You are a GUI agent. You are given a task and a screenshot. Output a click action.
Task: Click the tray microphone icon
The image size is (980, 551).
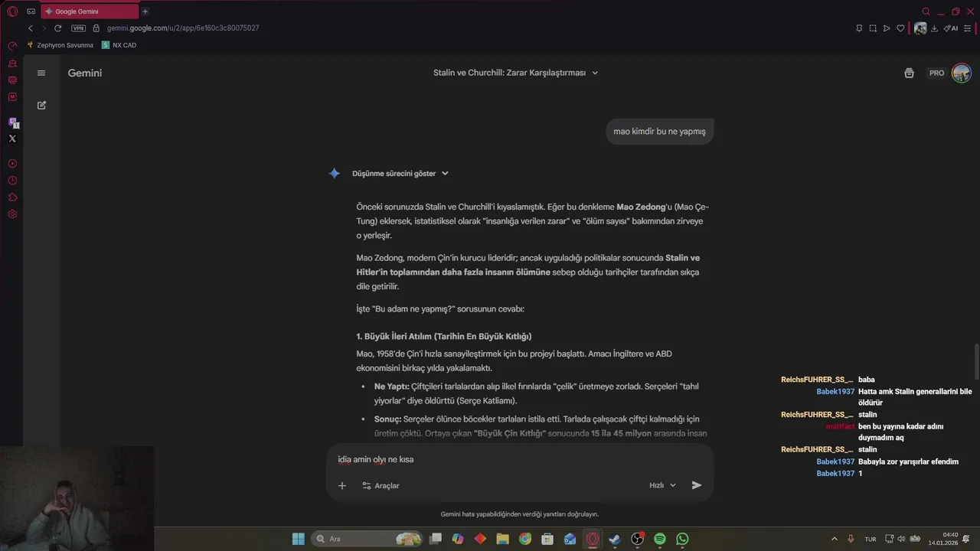851,539
